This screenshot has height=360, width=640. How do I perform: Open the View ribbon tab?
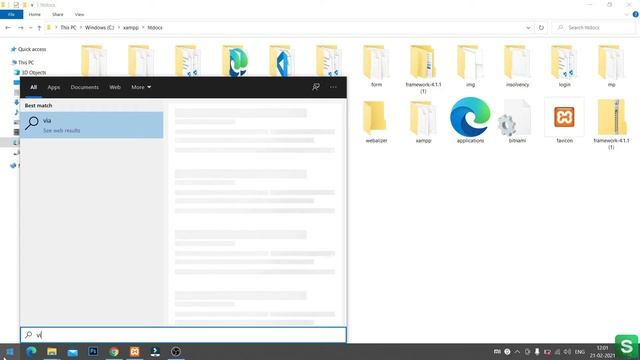(x=79, y=14)
